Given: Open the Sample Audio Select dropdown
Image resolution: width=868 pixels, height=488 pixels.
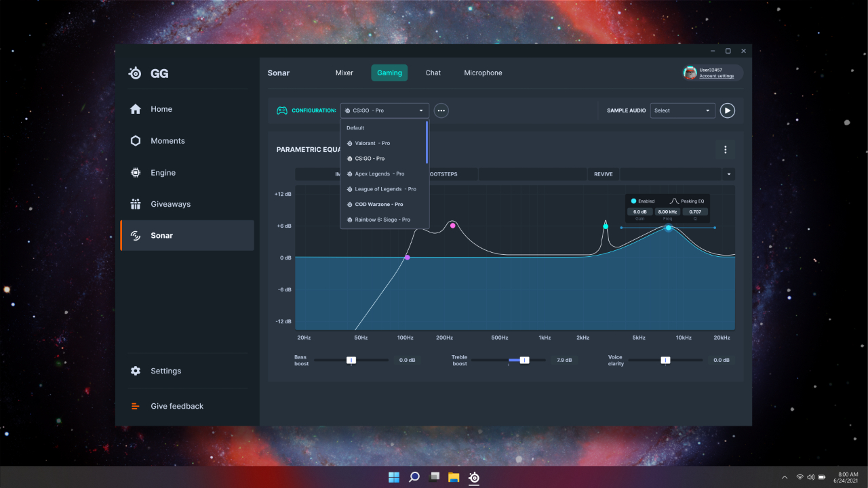Looking at the screenshot, I should click(x=682, y=110).
